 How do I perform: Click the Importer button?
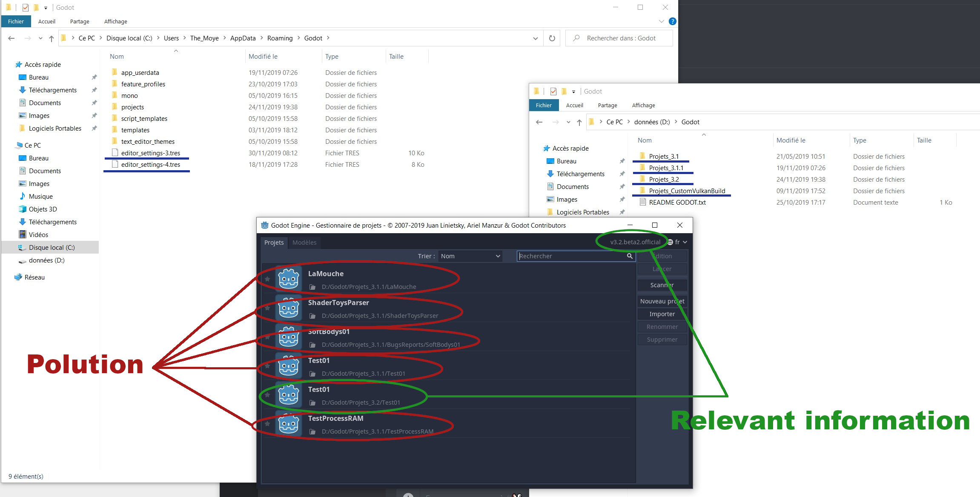point(662,314)
